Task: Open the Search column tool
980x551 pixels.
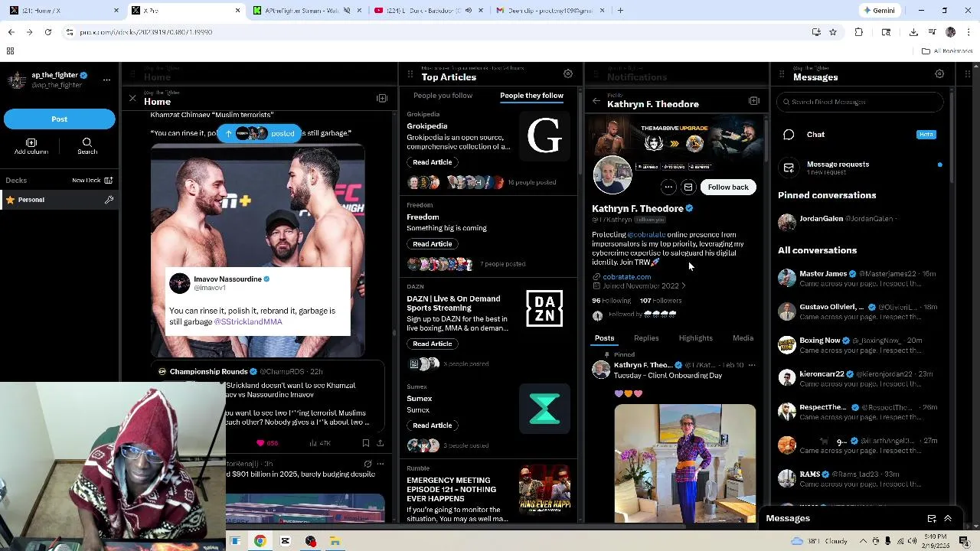Action: (87, 146)
